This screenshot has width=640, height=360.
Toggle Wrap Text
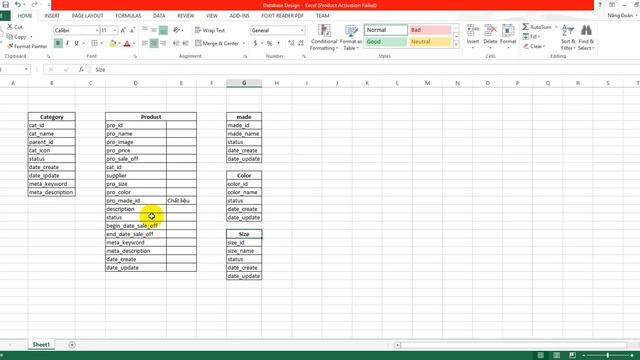(210, 30)
